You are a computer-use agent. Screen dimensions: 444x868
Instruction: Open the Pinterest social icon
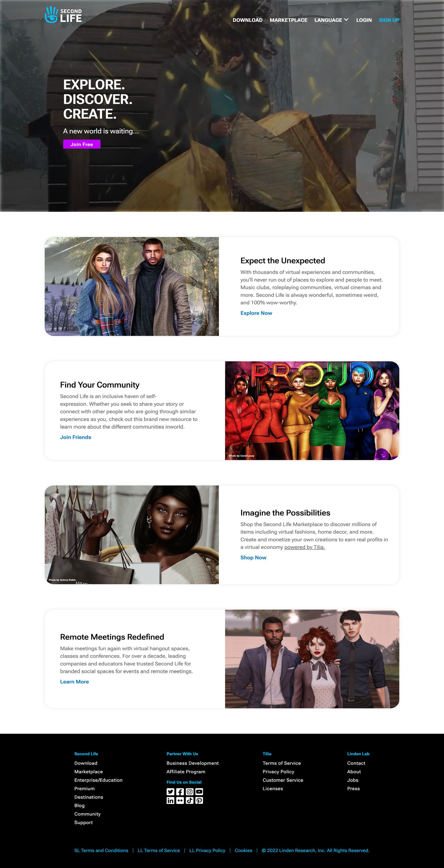click(199, 801)
